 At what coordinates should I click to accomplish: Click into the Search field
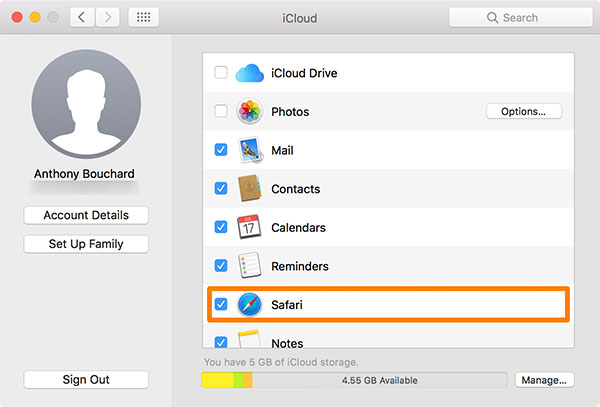coord(520,18)
